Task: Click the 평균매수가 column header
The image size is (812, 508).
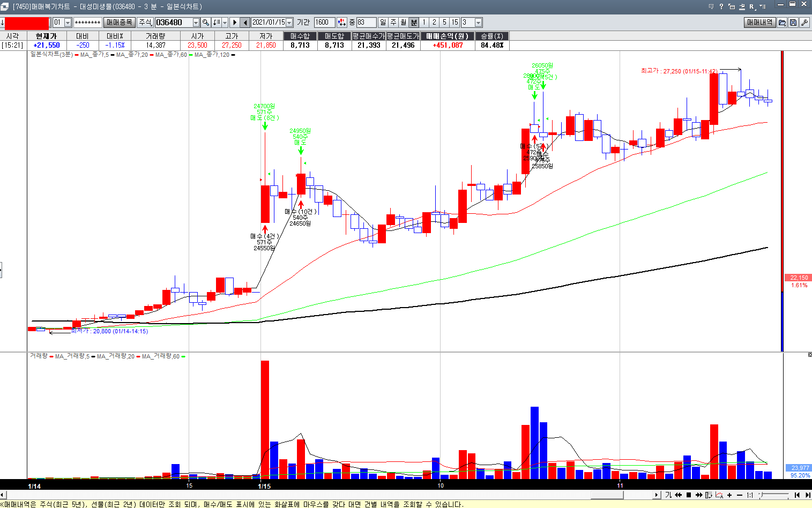Action: [369, 36]
